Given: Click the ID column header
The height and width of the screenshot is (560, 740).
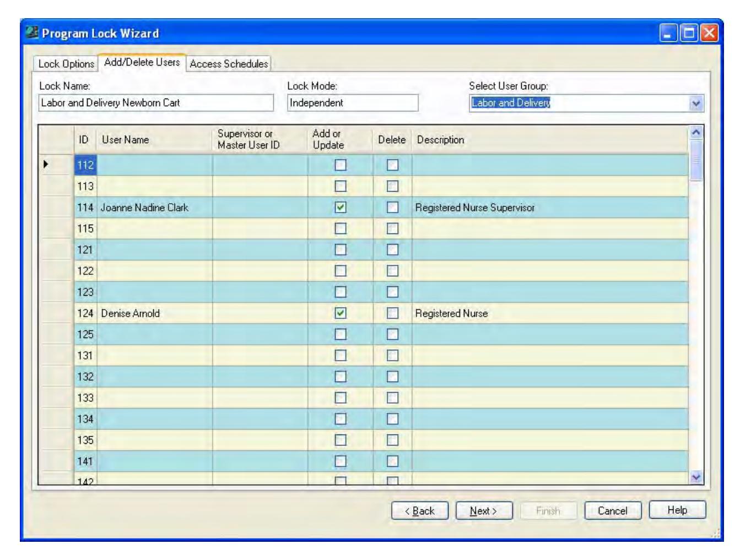Looking at the screenshot, I should click(85, 140).
